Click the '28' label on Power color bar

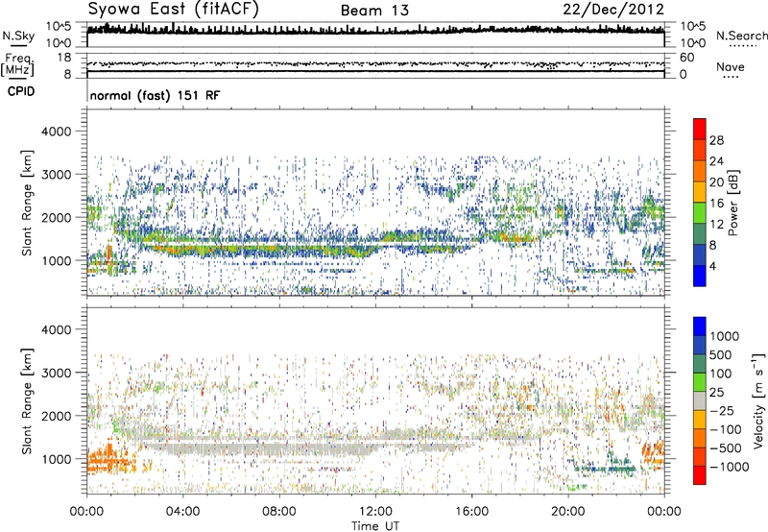tap(716, 140)
